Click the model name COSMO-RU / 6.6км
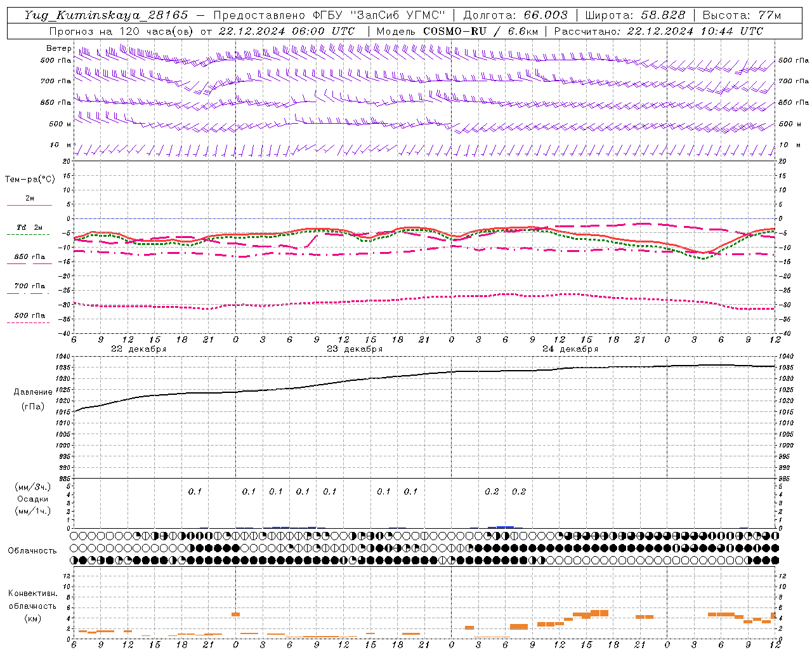 coord(480,31)
